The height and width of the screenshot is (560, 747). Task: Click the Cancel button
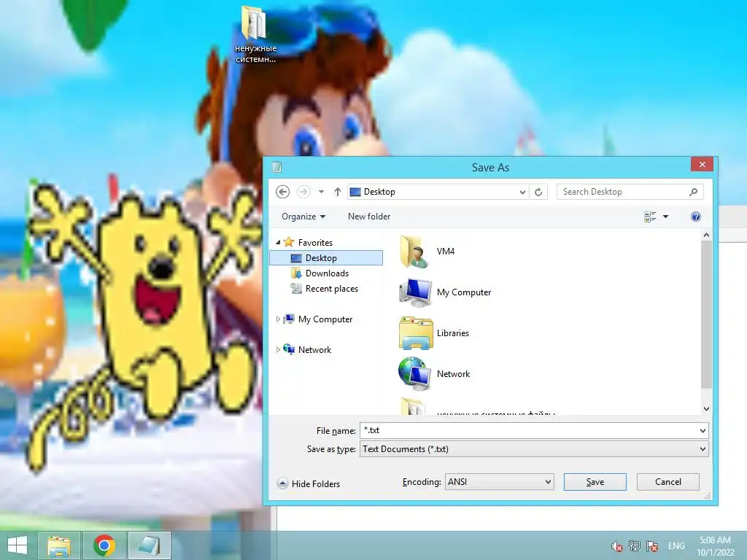(668, 482)
